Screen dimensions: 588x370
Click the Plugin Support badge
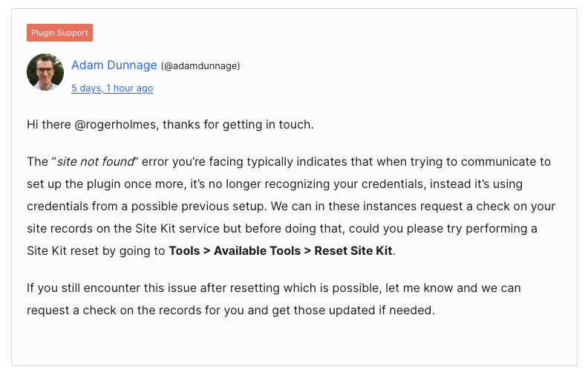point(59,33)
